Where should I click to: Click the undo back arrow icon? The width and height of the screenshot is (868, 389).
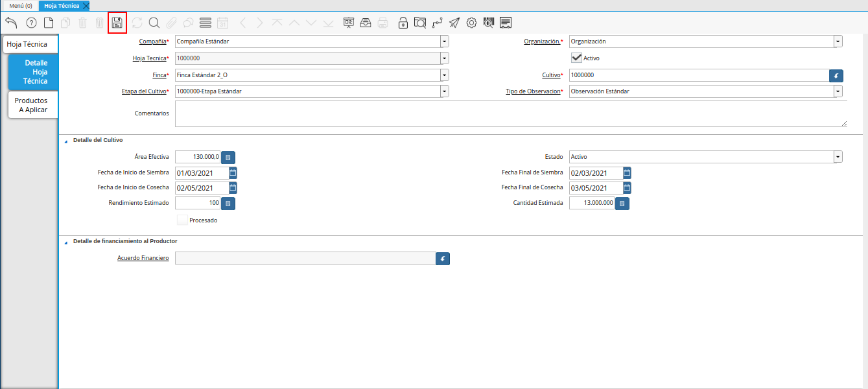(x=11, y=23)
